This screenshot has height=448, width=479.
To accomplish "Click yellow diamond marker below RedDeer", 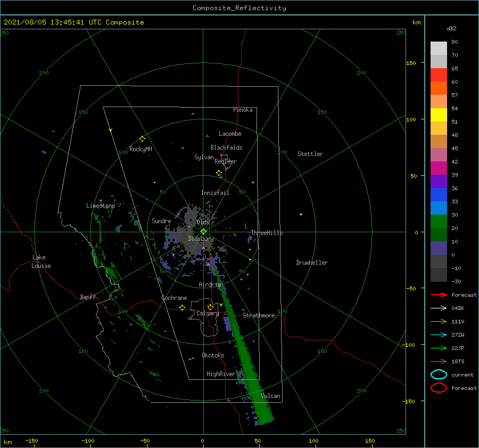I will [x=219, y=173].
